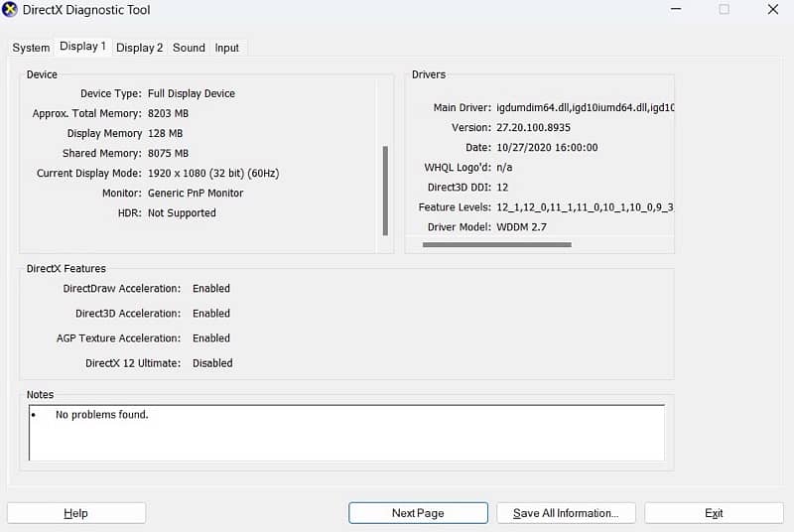Minimize the DirectX Diagnostic Tool window
Image resolution: width=794 pixels, height=532 pixels.
(675, 10)
